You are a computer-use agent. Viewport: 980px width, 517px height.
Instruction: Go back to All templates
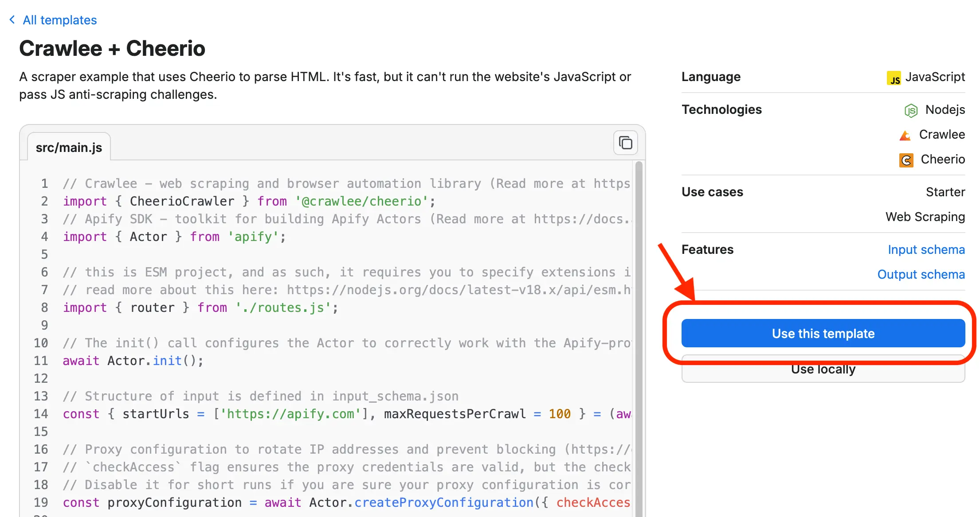(x=60, y=20)
